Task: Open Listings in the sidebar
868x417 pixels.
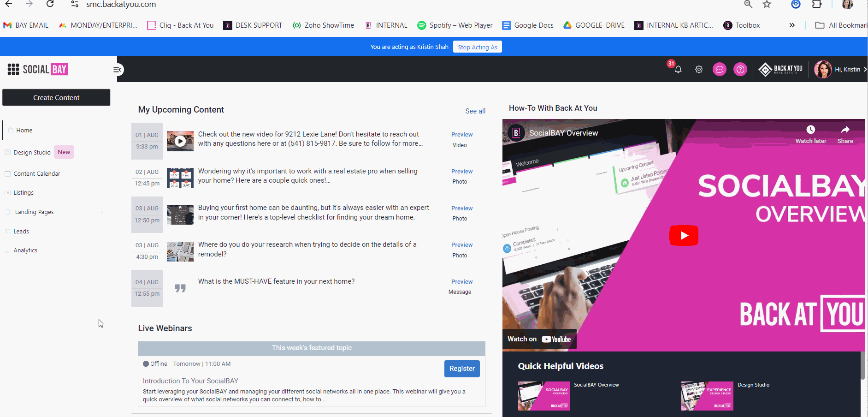Action: tap(23, 193)
